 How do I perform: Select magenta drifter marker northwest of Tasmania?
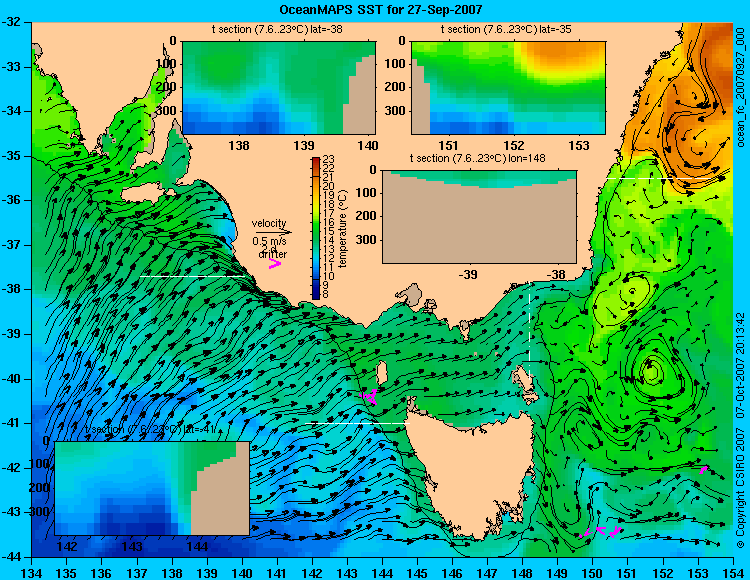coord(369,396)
